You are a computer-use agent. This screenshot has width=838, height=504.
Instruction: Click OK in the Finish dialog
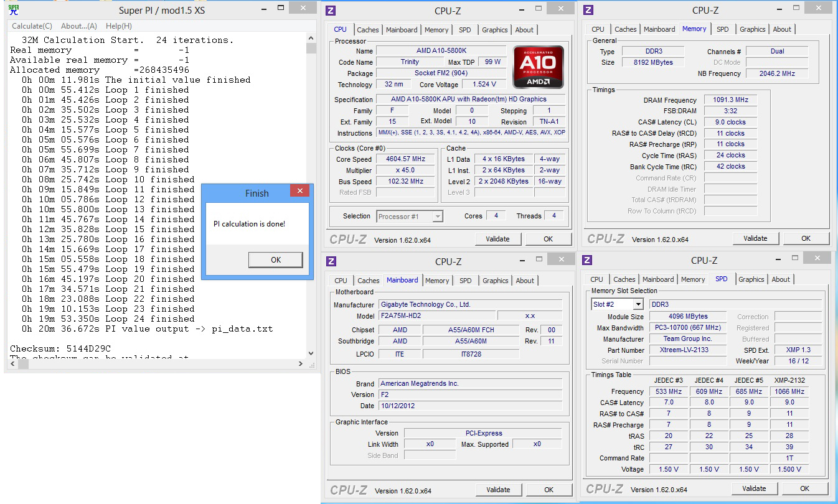pyautogui.click(x=276, y=260)
